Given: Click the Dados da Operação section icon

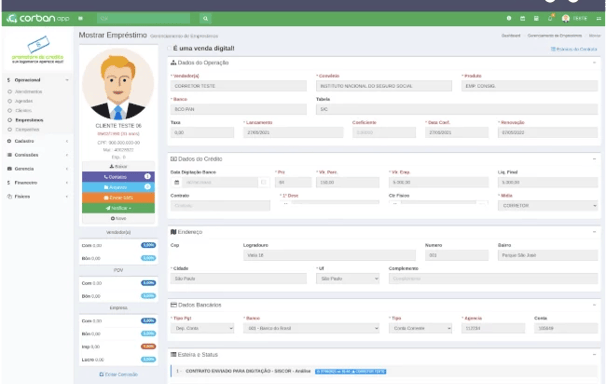Looking at the screenshot, I should click(174, 63).
